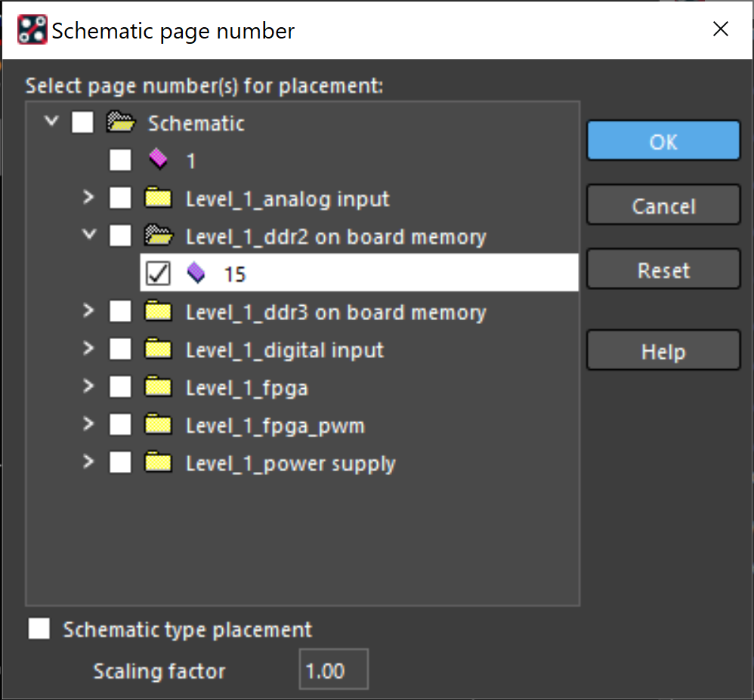Click the open ddr2 on board memory folder icon

(x=159, y=235)
